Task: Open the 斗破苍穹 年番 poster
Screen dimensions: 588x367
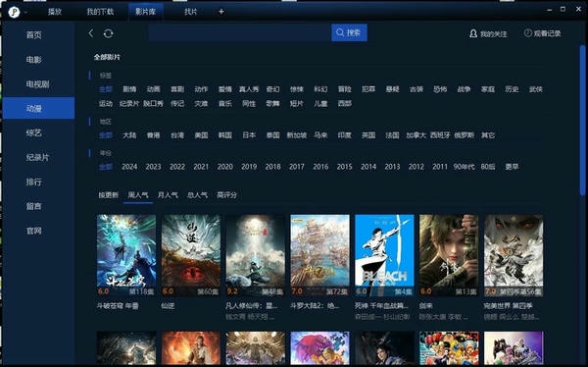Action: (x=126, y=255)
